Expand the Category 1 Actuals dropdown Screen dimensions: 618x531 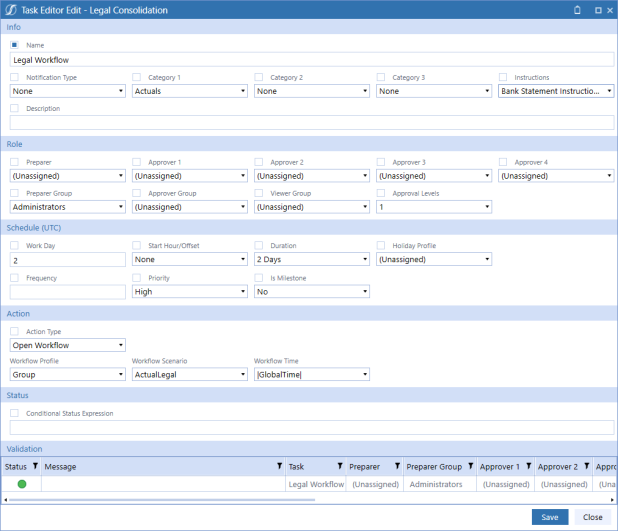pyautogui.click(x=190, y=91)
